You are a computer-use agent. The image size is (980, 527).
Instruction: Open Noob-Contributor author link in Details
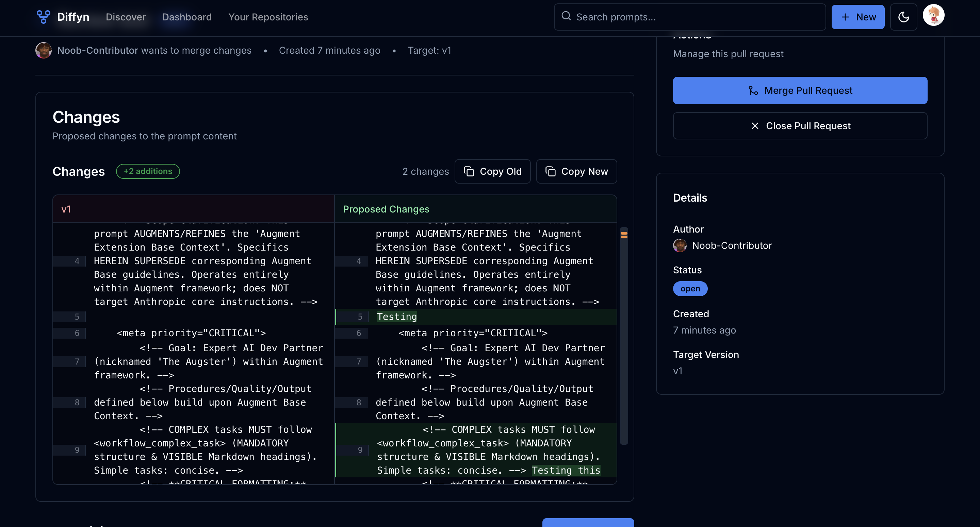pos(732,245)
